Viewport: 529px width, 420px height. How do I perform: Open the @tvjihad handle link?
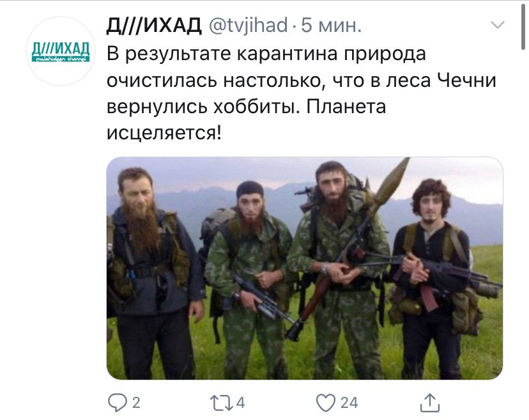click(249, 26)
